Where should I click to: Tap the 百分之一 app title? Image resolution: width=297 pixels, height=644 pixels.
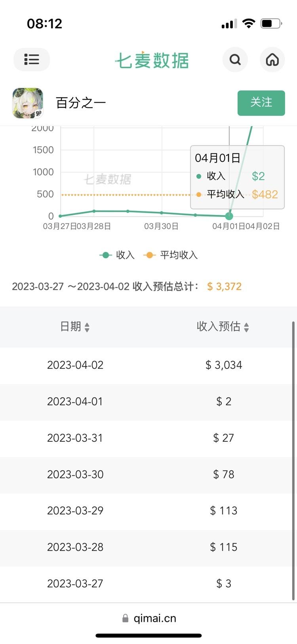[81, 103]
